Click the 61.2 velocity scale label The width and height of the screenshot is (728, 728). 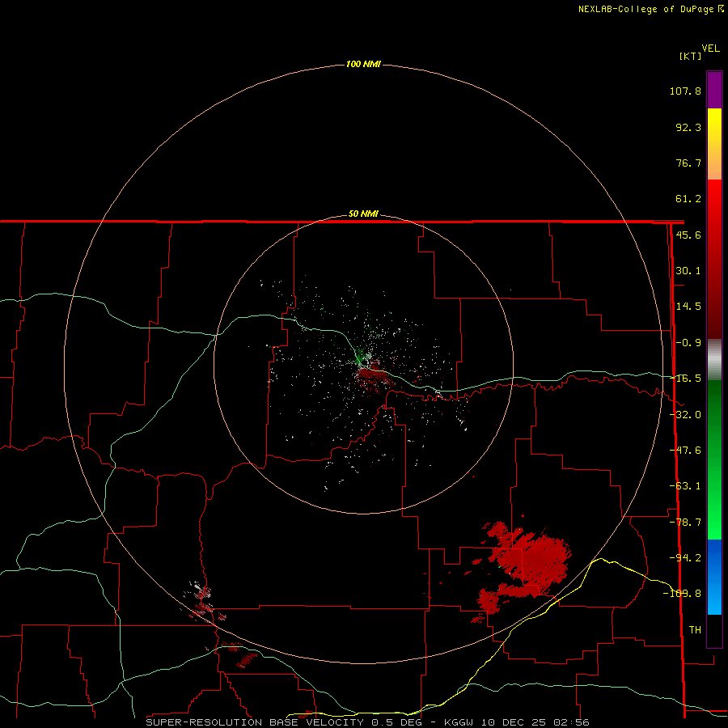(688, 199)
